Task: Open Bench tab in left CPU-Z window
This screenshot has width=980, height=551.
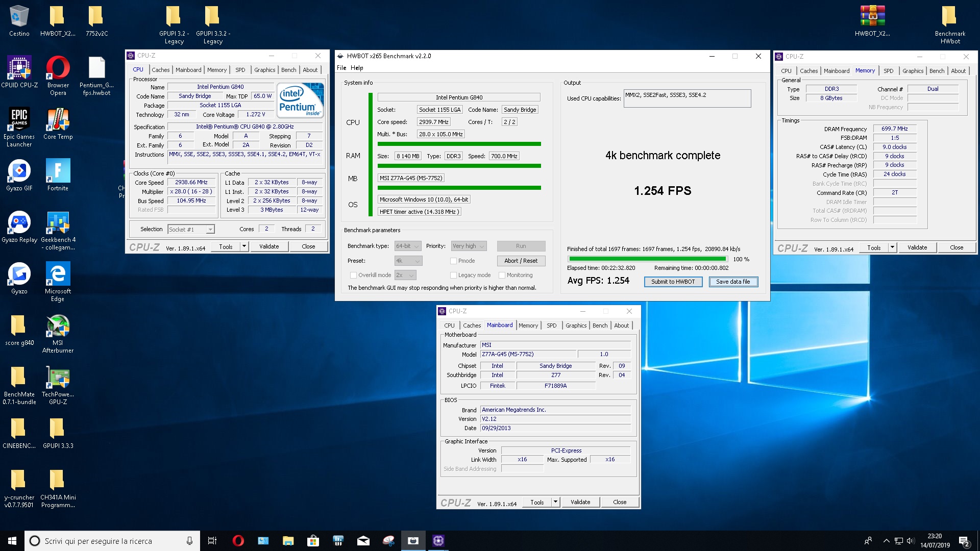Action: pyautogui.click(x=288, y=70)
